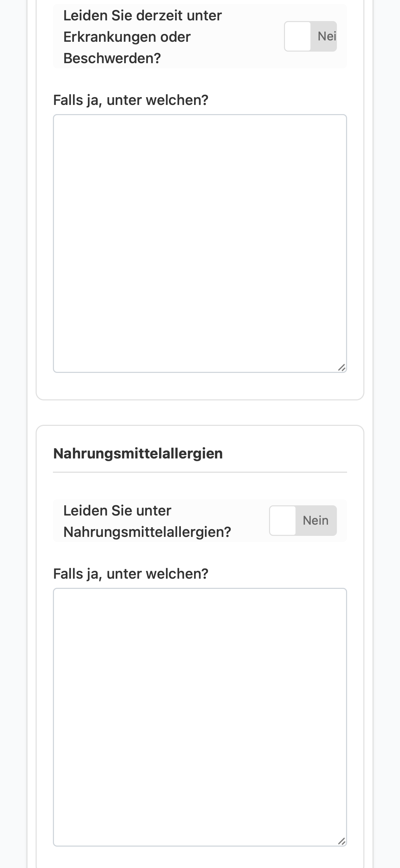
Task: Toggle the Nahrungsmittelallergien Nein switch
Action: tap(303, 521)
